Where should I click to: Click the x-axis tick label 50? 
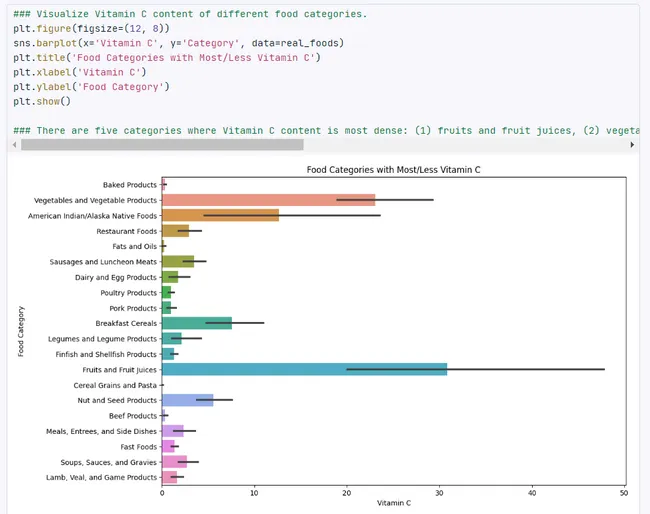tap(624, 493)
